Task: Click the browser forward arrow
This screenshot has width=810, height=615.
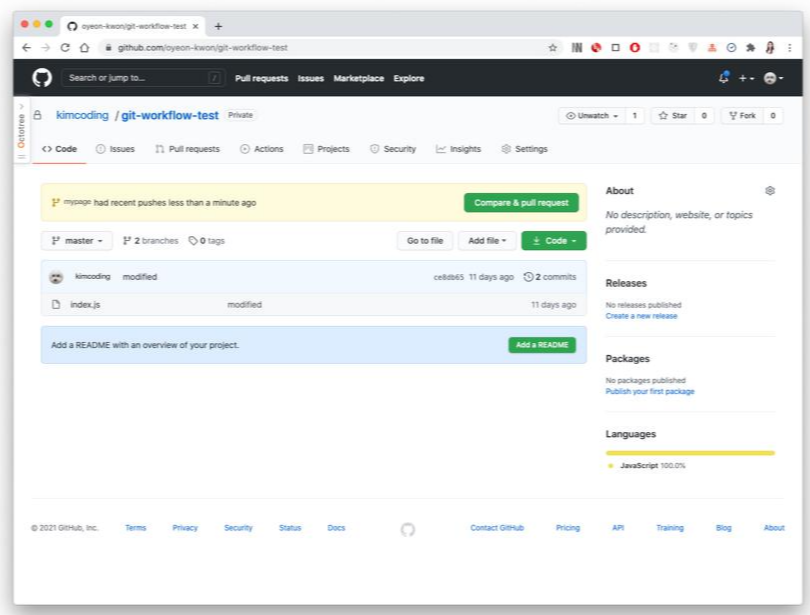Action: coord(45,48)
